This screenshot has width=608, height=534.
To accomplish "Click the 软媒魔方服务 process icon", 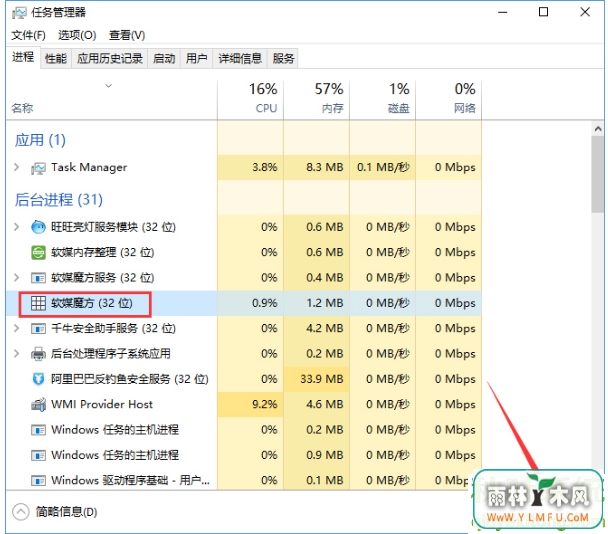I will click(x=38, y=278).
